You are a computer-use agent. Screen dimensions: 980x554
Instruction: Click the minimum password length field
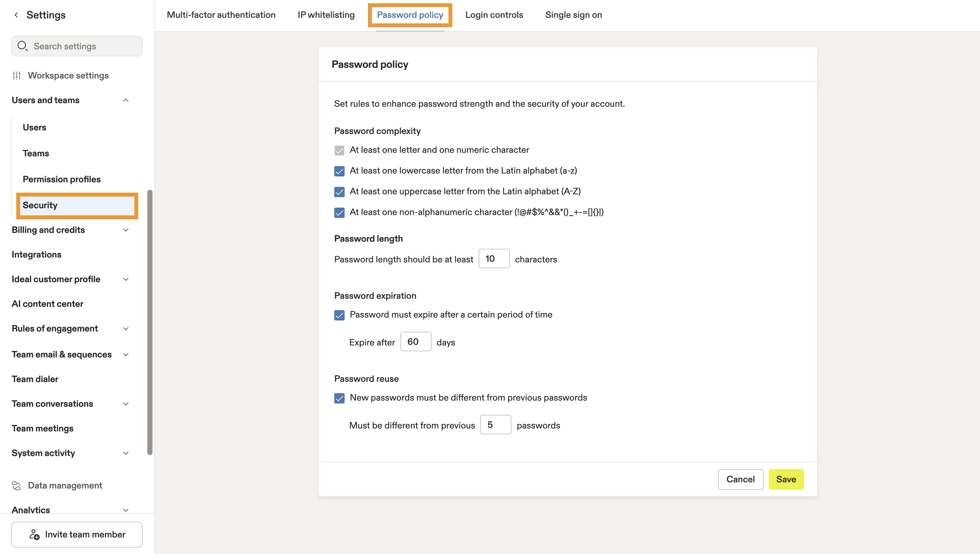[494, 259]
